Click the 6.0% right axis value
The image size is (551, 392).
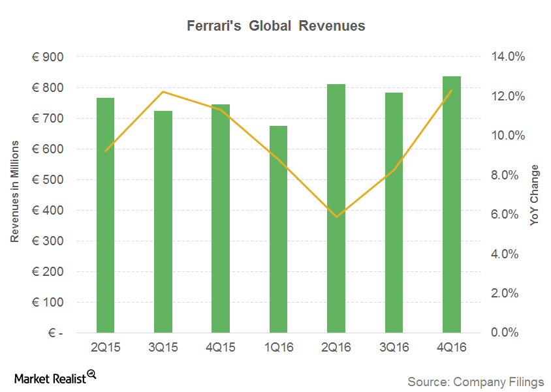(x=505, y=215)
